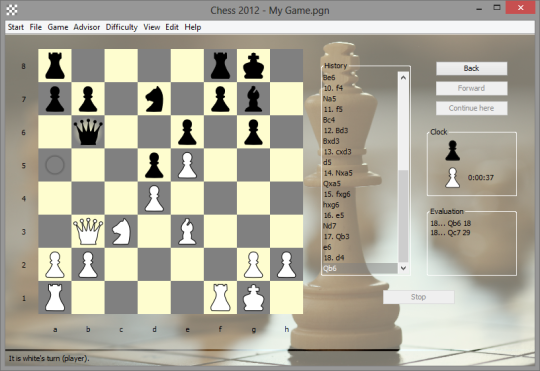Select the white pawn on g2

[x=253, y=265]
